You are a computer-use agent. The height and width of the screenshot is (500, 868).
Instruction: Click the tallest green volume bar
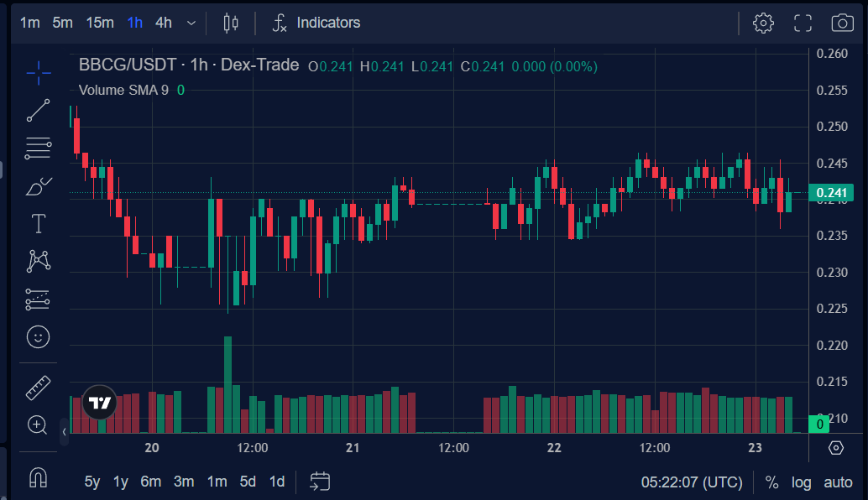[x=227, y=384]
